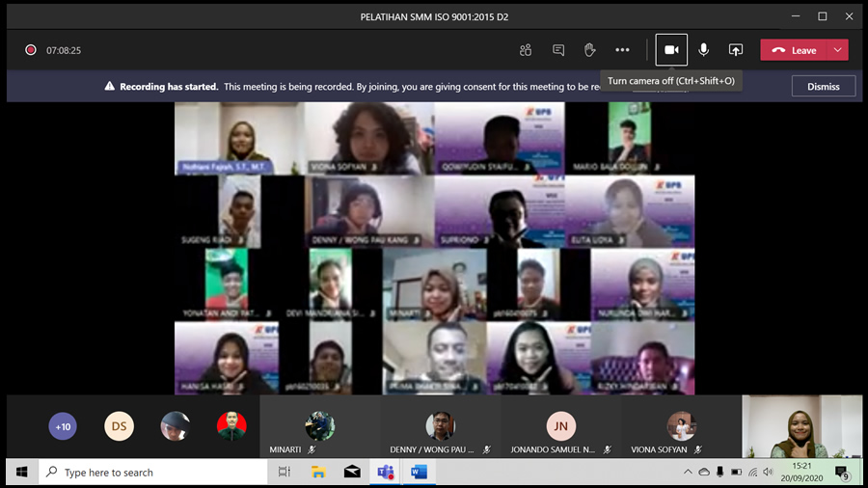Open the participants list panel

(x=526, y=50)
